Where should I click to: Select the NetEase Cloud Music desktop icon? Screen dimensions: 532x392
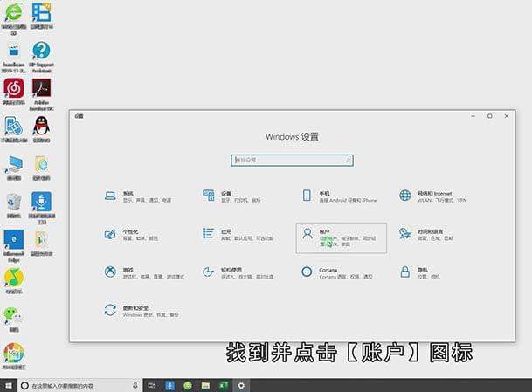point(14,92)
